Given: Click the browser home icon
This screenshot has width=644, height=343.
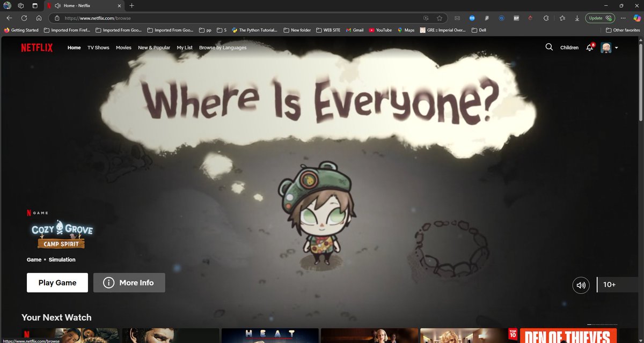Looking at the screenshot, I should coord(39,18).
